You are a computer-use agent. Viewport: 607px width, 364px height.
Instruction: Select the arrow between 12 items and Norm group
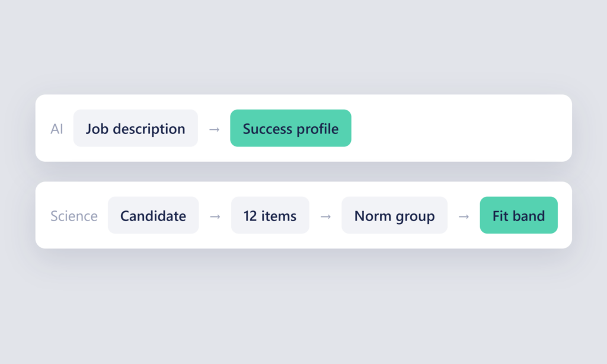[x=325, y=216]
